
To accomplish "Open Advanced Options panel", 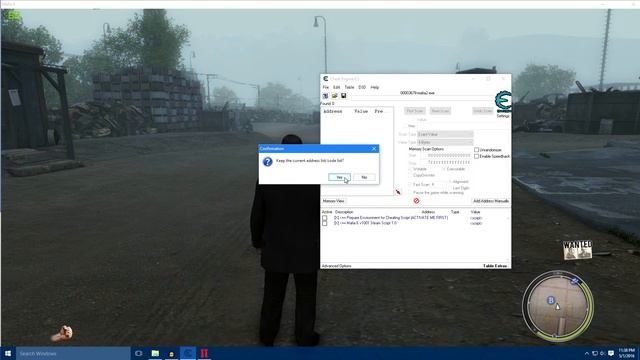I will click(x=336, y=266).
